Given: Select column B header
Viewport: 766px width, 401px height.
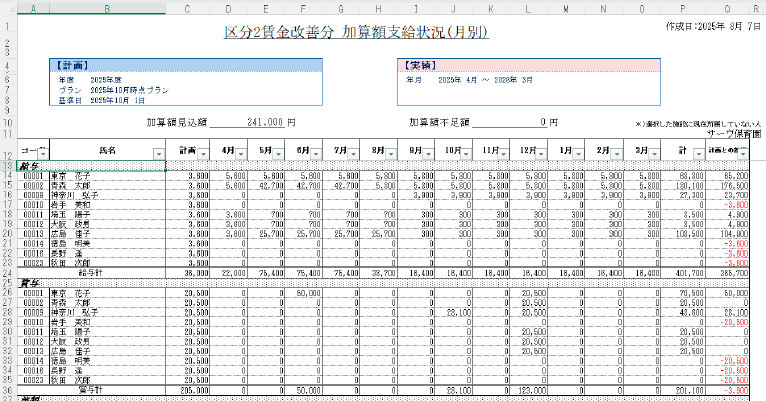Looking at the screenshot, I should click(107, 9).
